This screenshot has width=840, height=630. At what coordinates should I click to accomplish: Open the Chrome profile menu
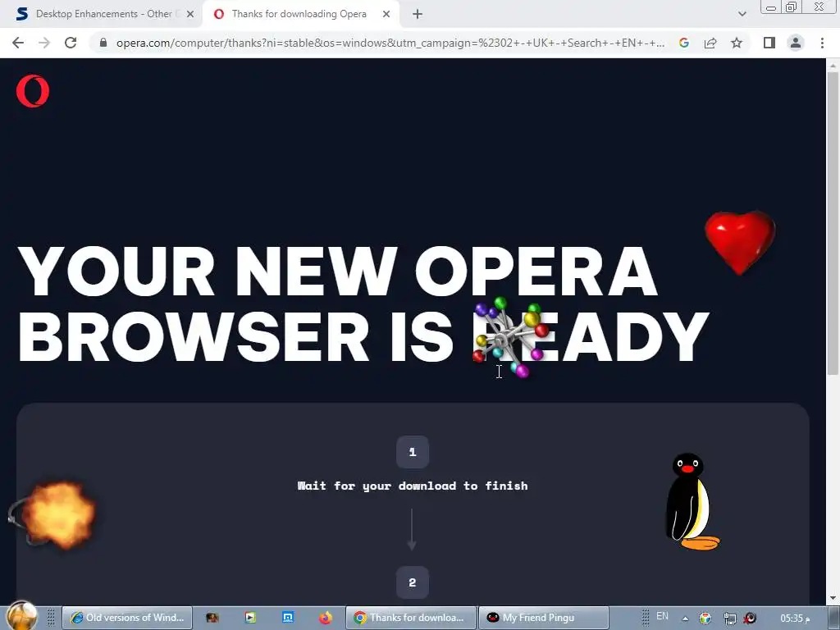(796, 43)
